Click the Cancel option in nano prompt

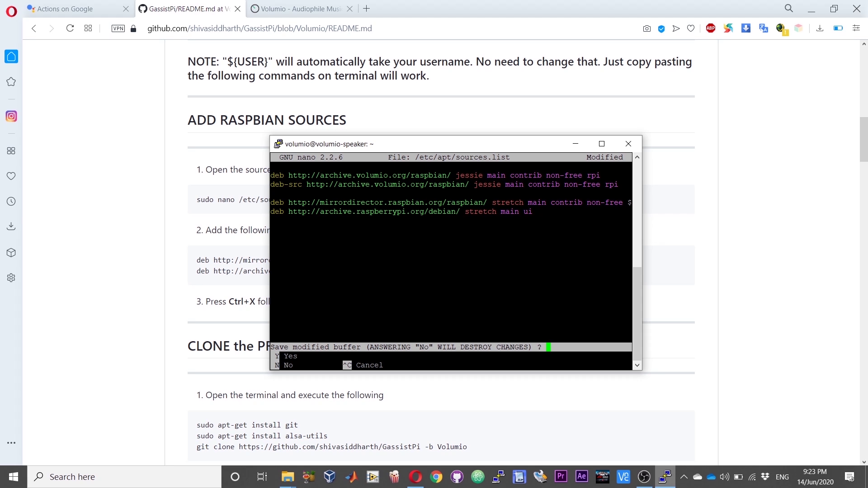pos(369,365)
